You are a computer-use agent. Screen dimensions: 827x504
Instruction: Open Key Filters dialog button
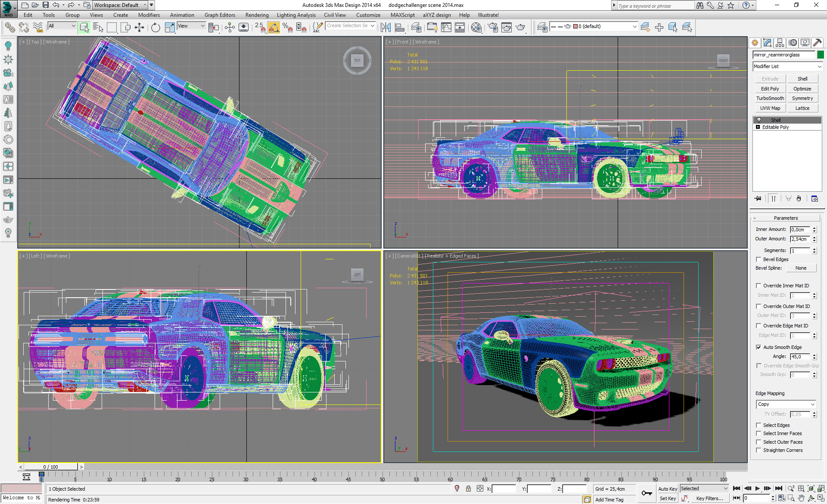(x=709, y=498)
